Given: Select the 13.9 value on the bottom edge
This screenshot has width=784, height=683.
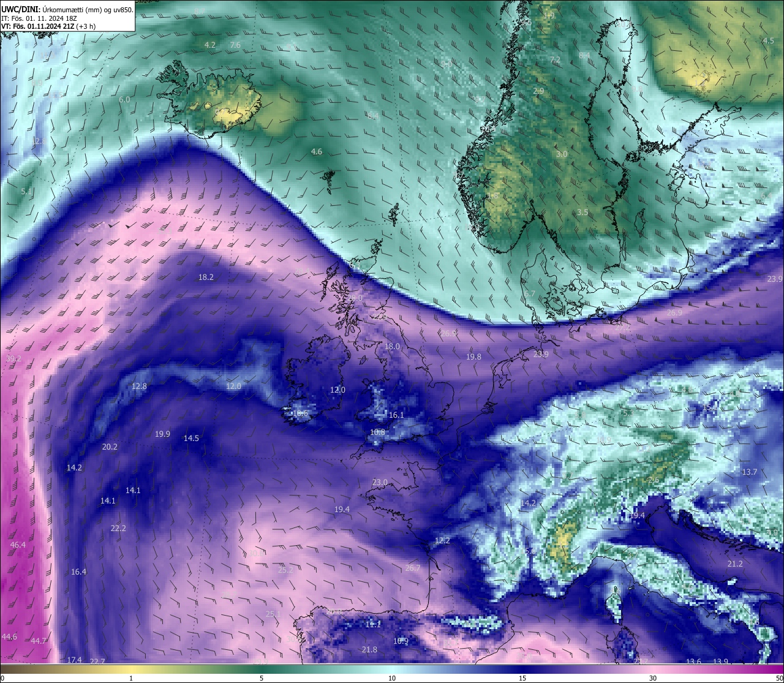Looking at the screenshot, I should point(721,661).
